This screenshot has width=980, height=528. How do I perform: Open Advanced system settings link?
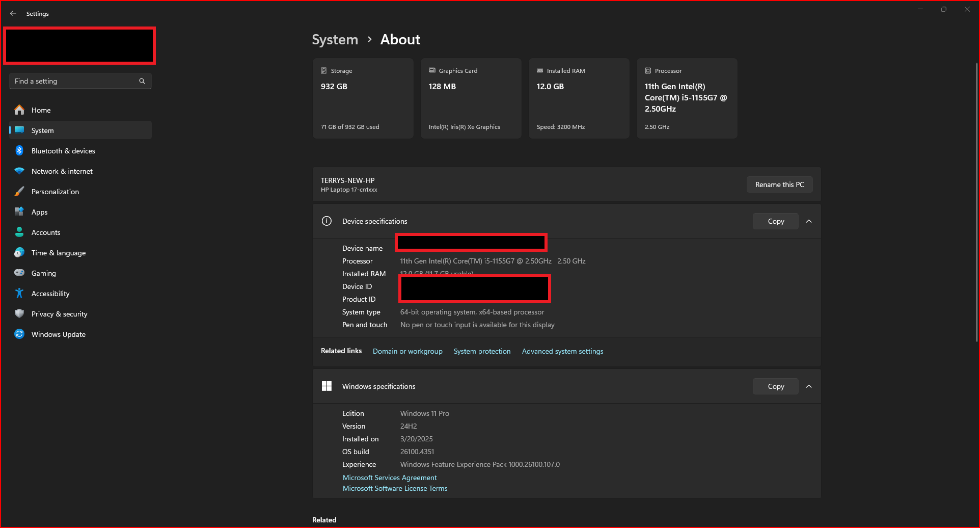click(562, 351)
